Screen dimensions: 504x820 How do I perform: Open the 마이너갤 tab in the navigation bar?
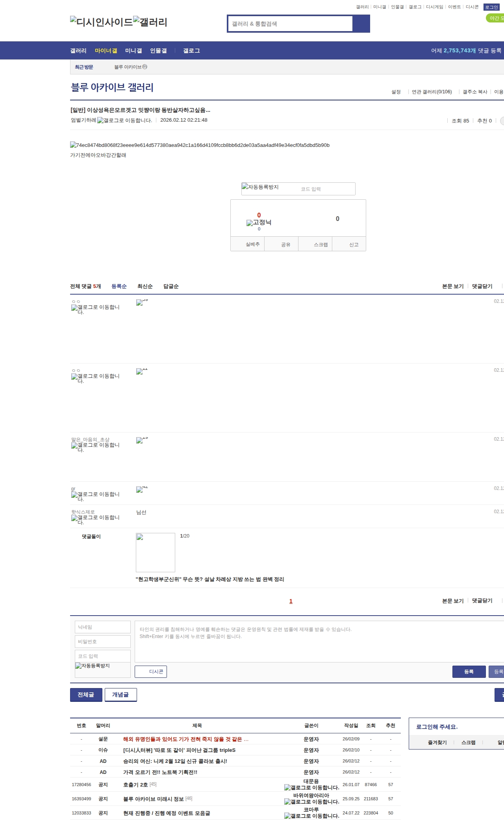(x=106, y=51)
